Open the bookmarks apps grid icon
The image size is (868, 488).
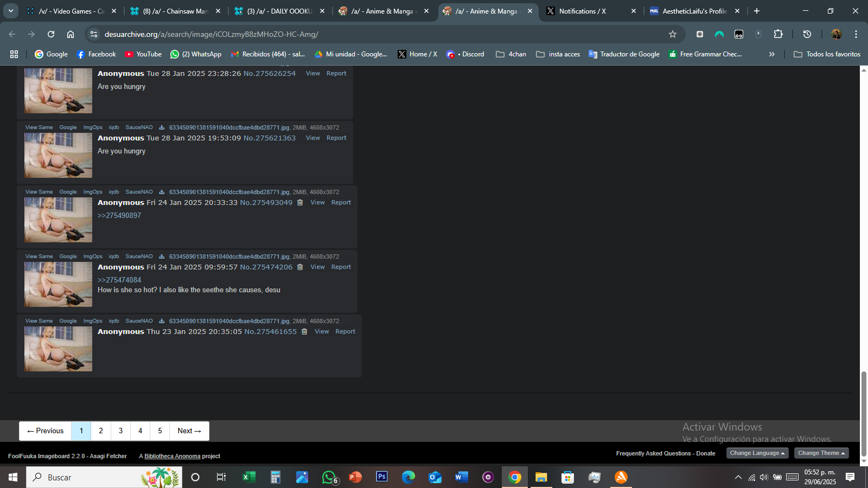click(14, 54)
